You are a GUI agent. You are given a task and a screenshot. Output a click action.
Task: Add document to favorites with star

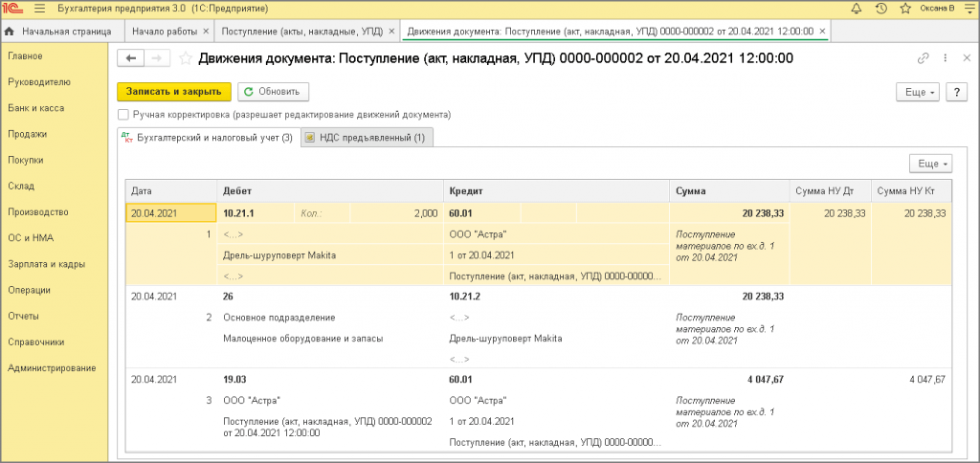pyautogui.click(x=187, y=58)
